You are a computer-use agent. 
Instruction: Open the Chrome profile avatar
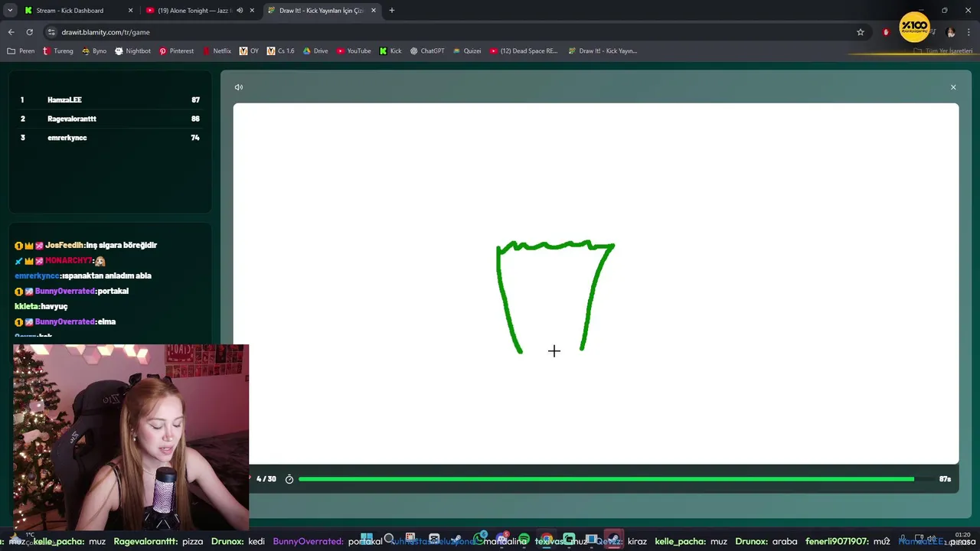click(x=951, y=32)
